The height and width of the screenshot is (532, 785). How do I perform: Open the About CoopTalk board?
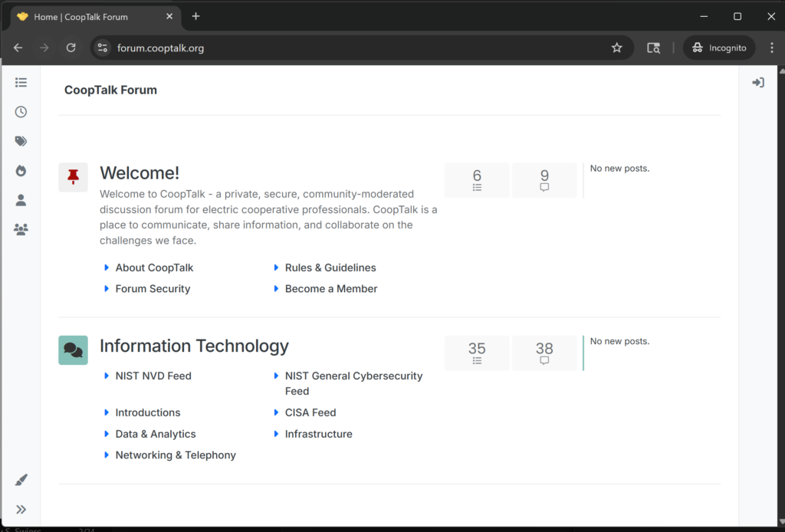[x=154, y=268]
